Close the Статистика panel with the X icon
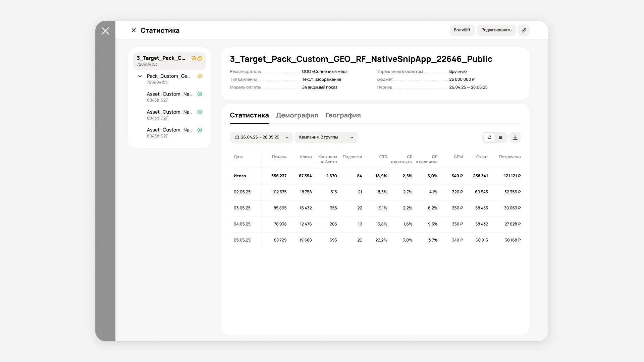 133,31
